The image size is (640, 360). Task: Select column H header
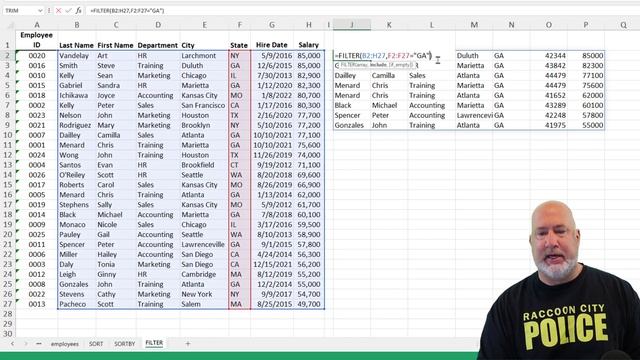coord(309,25)
